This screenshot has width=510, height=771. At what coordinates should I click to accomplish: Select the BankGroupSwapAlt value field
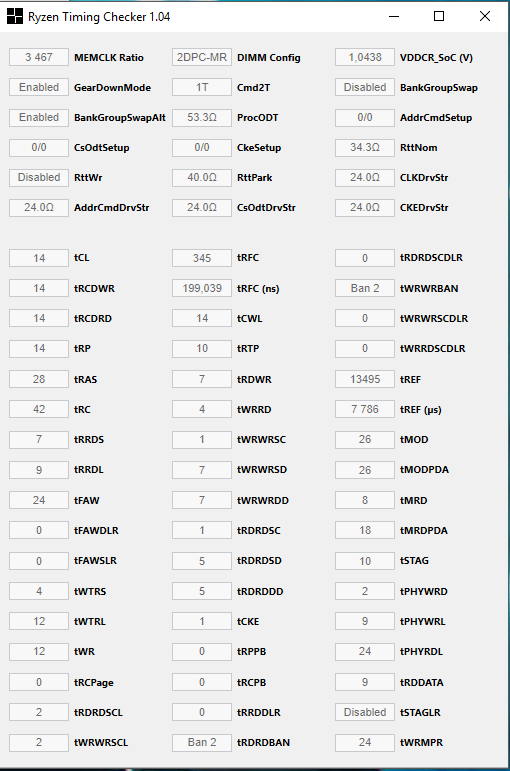pos(39,118)
